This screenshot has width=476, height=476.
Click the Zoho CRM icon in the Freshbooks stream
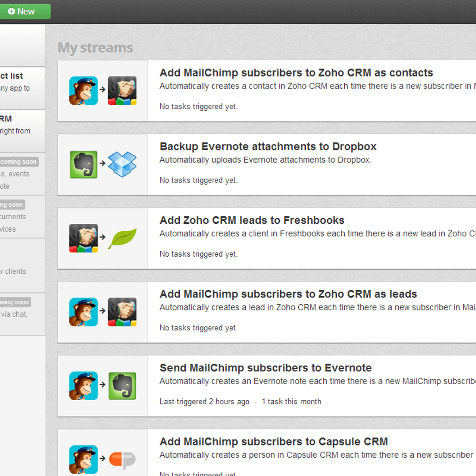(x=84, y=238)
